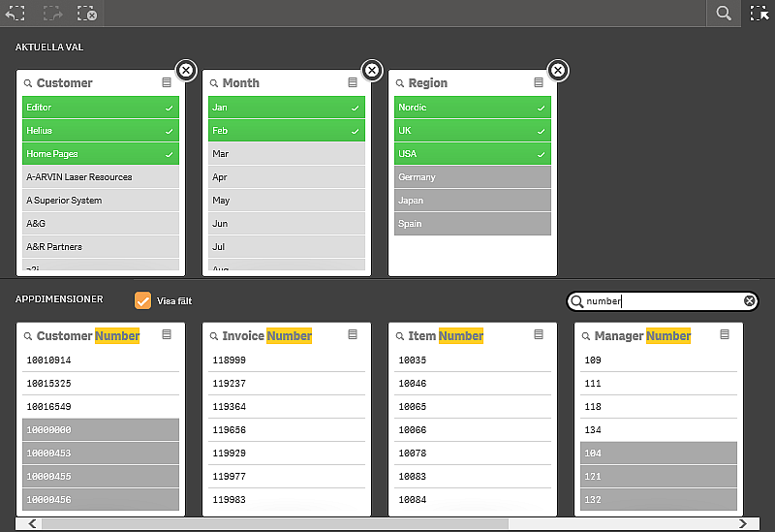The image size is (775, 532).
Task: Select item number 10066
Action: [x=473, y=429]
